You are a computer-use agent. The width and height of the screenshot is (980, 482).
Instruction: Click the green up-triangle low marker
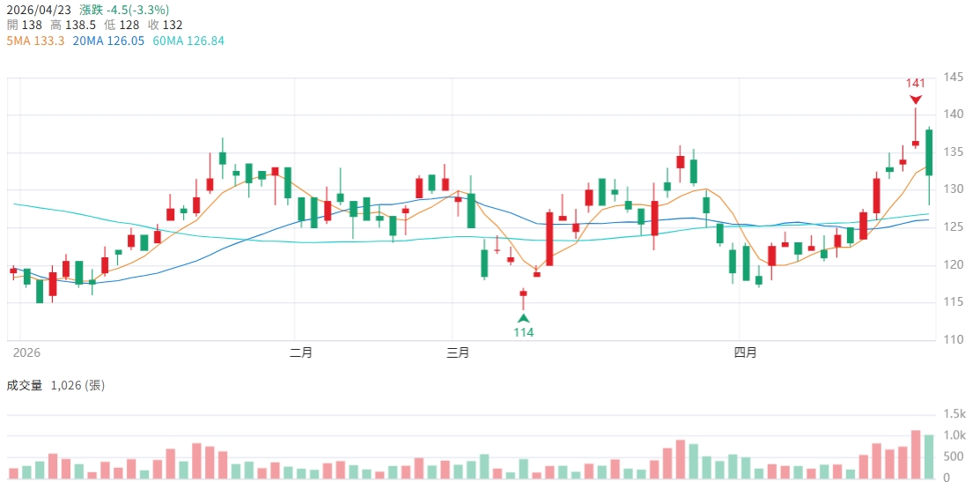pyautogui.click(x=524, y=318)
